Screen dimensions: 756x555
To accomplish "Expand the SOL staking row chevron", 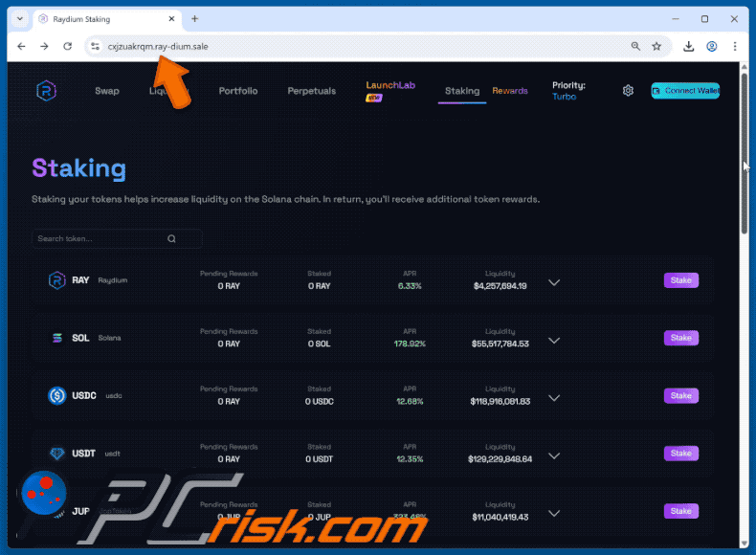I will (554, 341).
